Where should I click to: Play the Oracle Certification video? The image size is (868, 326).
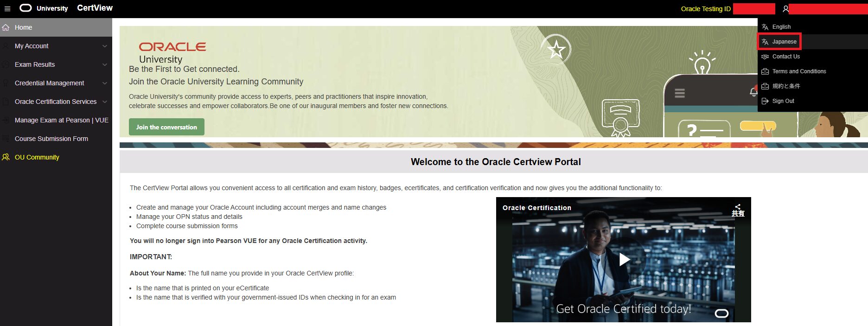[624, 259]
